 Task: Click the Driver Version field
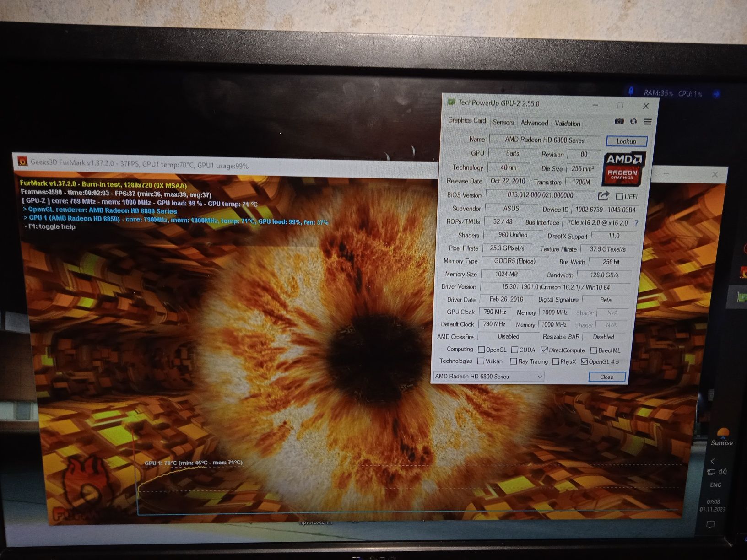556,287
